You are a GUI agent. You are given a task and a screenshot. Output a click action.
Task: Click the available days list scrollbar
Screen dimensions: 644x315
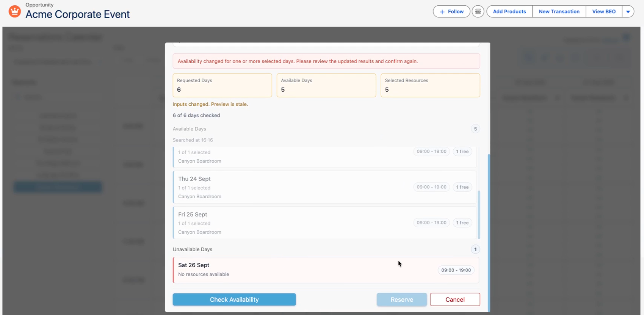click(x=479, y=215)
